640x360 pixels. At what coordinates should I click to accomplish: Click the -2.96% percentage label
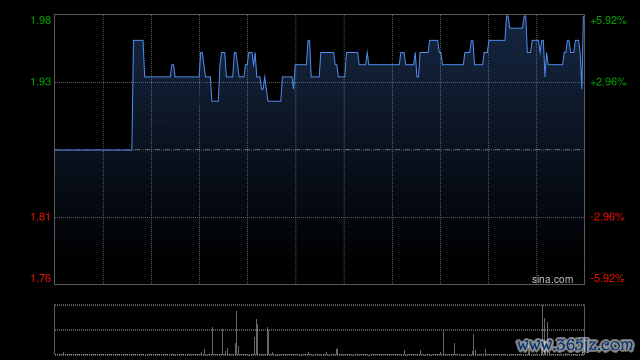(607, 217)
